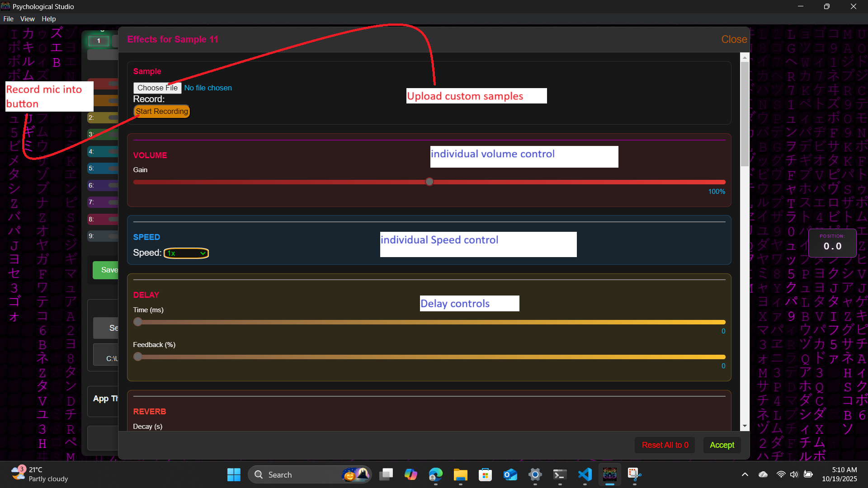
Task: Open Microsoft Edge from taskbar
Action: click(x=435, y=474)
